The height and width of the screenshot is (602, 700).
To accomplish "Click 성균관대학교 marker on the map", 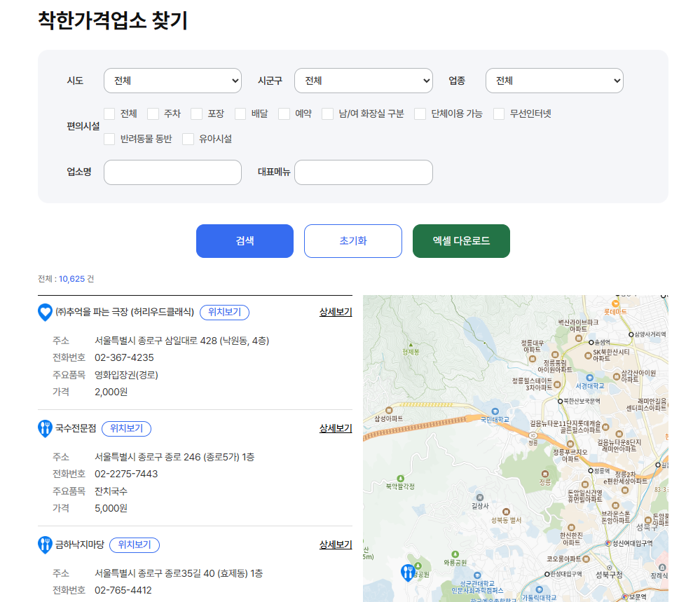I will [477, 575].
